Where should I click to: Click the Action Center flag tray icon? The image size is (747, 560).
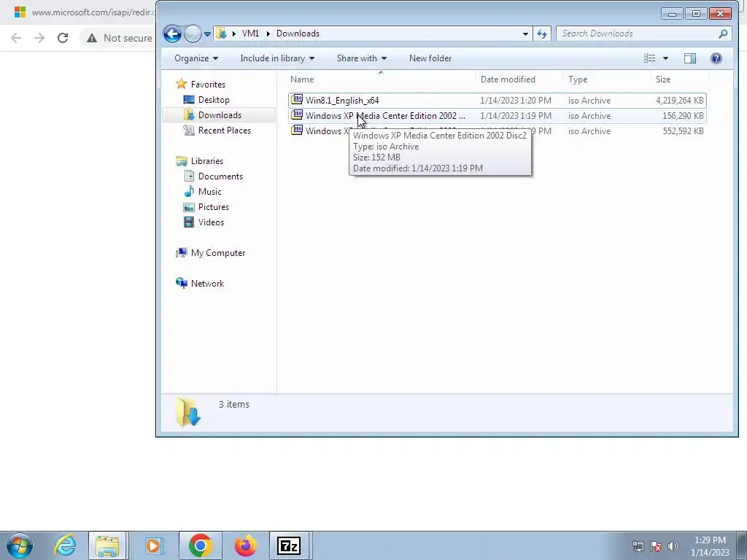656,546
